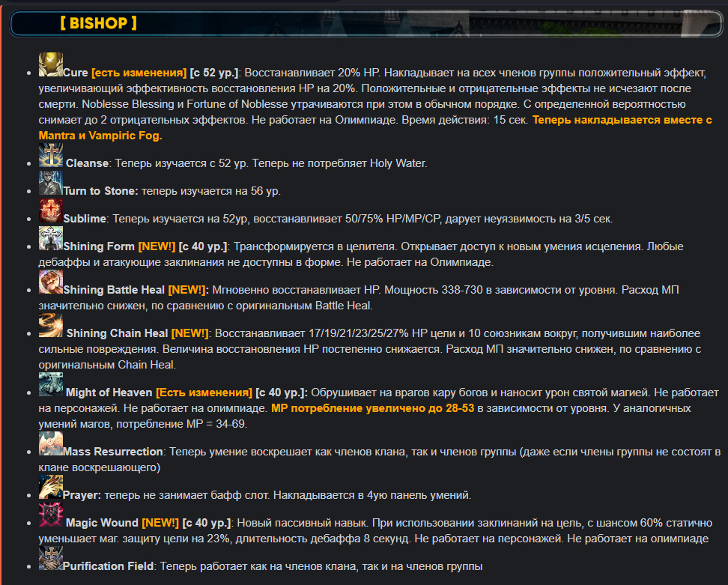The image size is (728, 585).
Task: Click the Magic Wound skill icon
Action: (50, 515)
